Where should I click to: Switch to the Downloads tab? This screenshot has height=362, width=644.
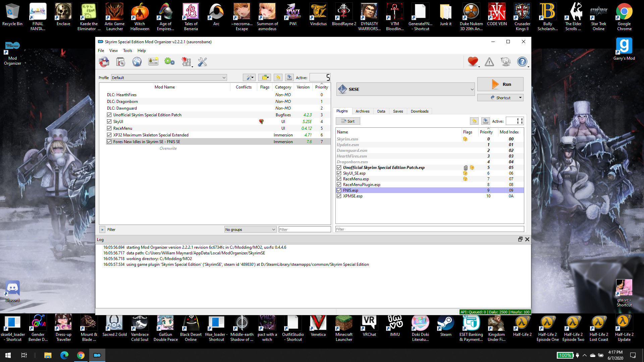coord(420,111)
